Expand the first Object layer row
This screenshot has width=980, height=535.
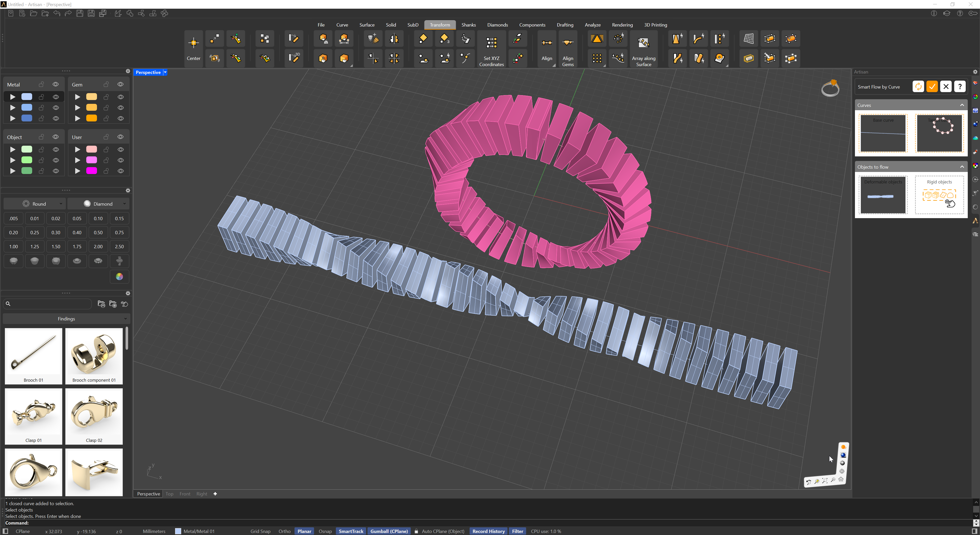pos(12,150)
